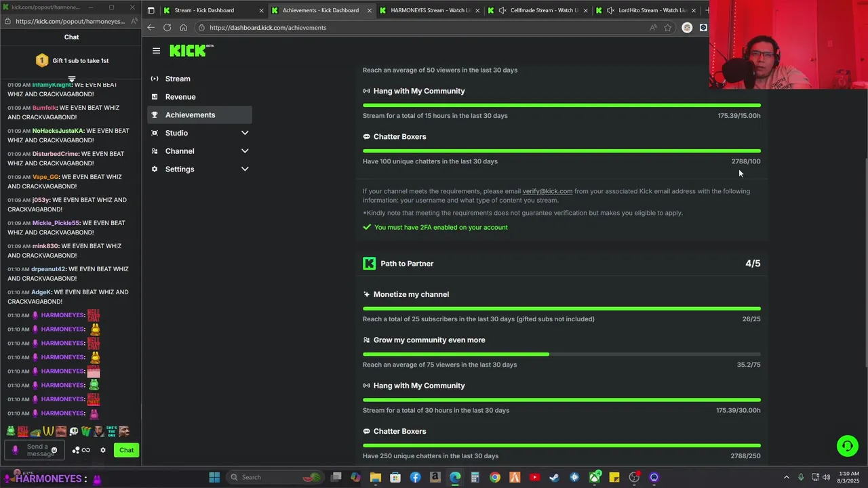868x488 pixels.
Task: Open the emoji picker in chat box
Action: [x=54, y=450]
